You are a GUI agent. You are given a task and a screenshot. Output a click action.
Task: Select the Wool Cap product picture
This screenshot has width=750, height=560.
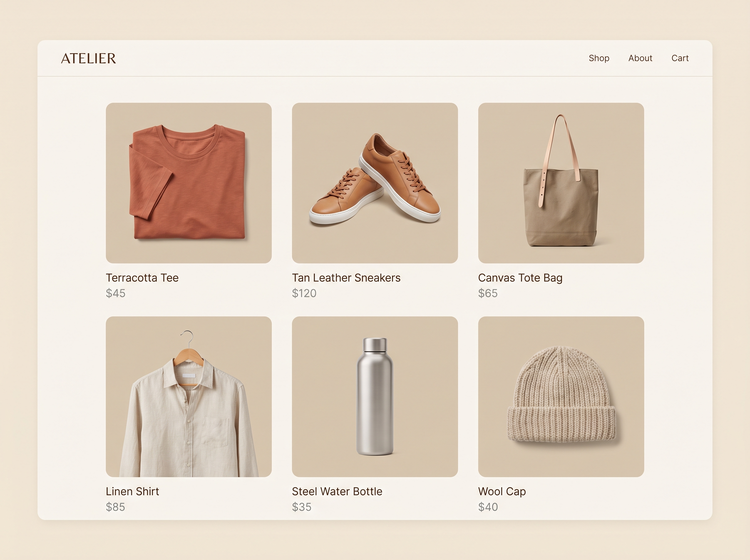[x=561, y=397]
